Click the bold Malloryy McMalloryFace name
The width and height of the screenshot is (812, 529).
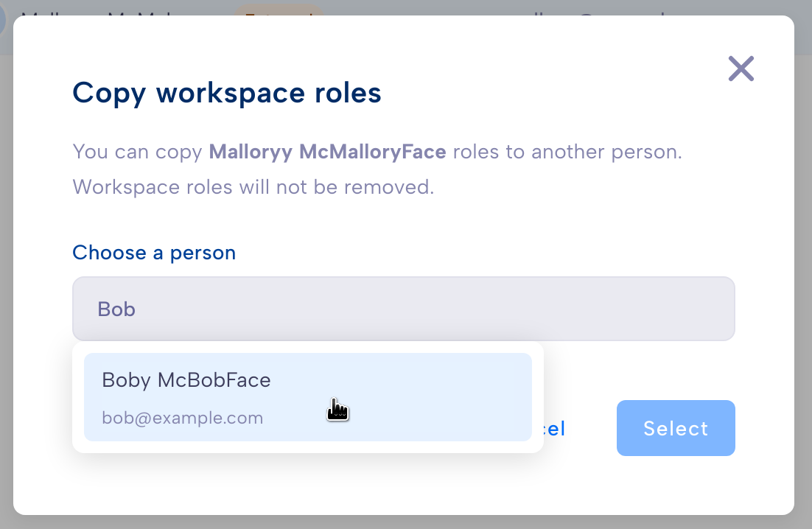[327, 152]
